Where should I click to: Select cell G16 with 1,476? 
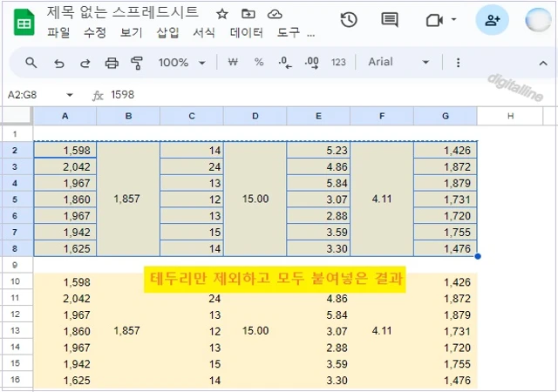tap(446, 381)
